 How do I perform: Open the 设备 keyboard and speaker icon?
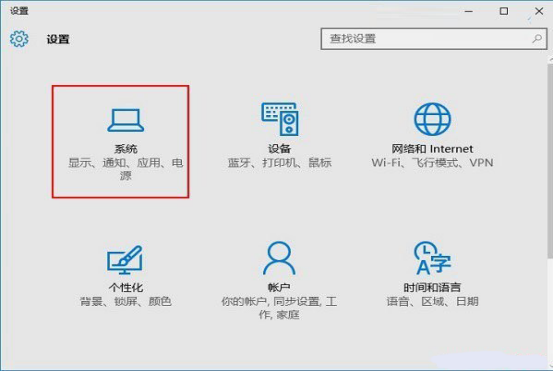point(280,119)
